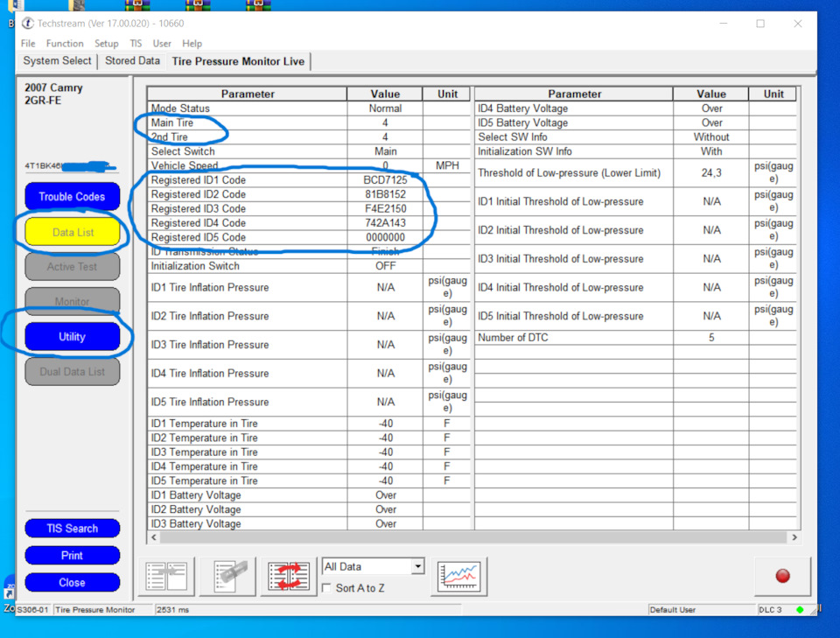
Task: Click the left table Parameter column header
Action: point(247,94)
